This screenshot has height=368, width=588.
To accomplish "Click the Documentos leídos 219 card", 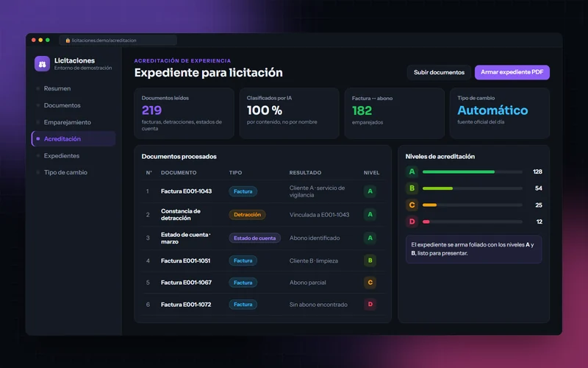I will (x=184, y=113).
